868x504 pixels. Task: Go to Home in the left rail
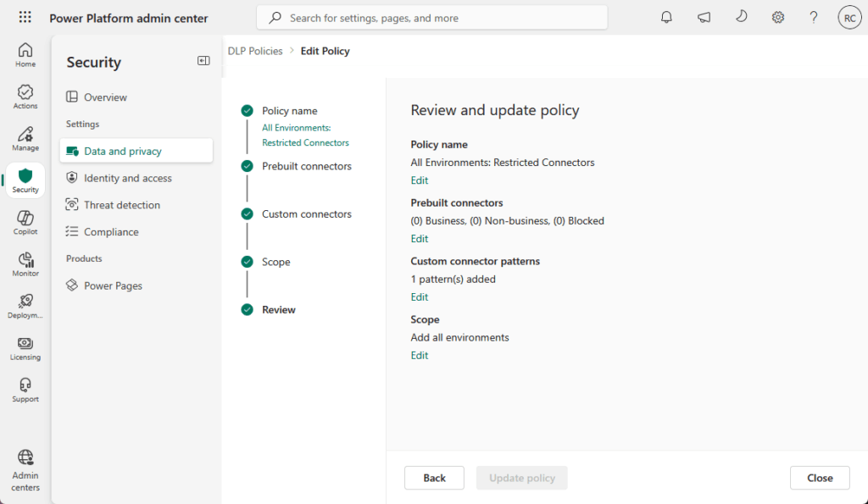point(25,55)
